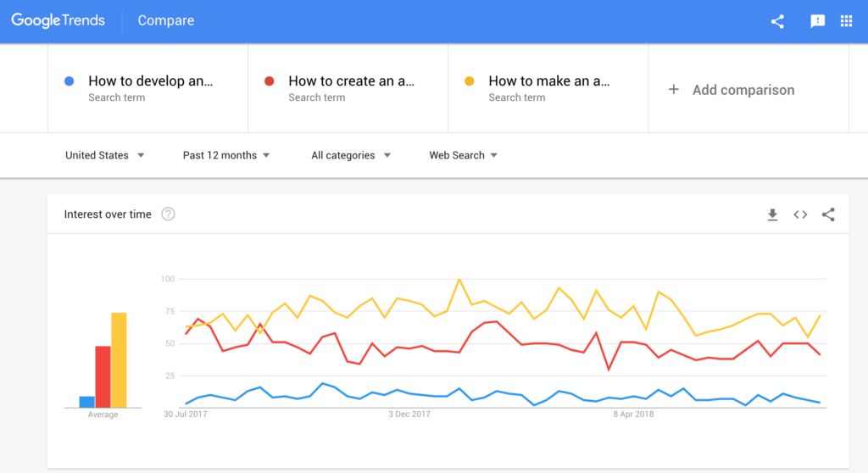
Task: Open the All categories dropdown
Action: (x=350, y=155)
